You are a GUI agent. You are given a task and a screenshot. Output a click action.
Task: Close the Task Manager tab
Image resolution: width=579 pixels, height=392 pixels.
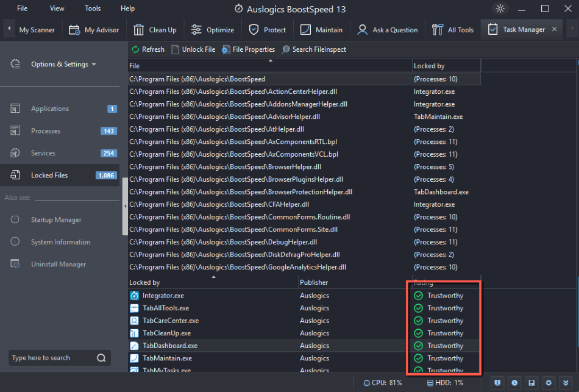[554, 29]
